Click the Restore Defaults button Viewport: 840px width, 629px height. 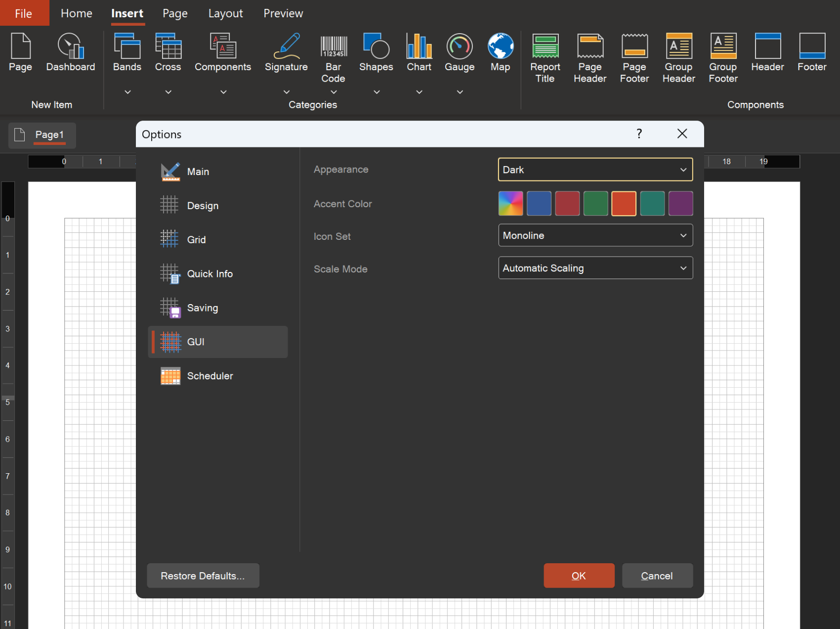point(203,576)
